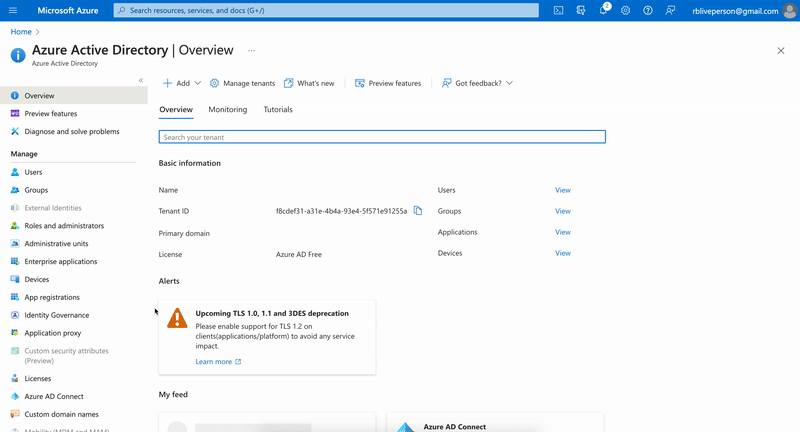View notifications bell
800x432 pixels.
coord(603,10)
